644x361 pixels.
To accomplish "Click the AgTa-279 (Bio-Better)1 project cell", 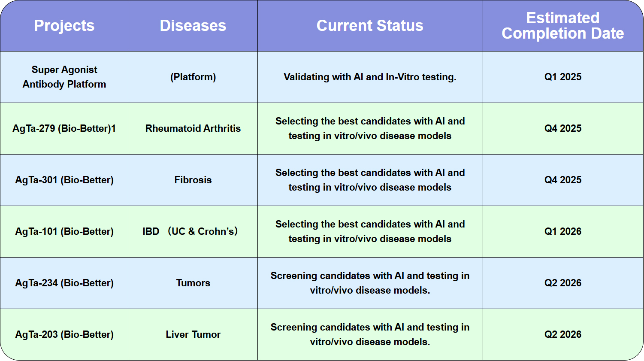I will tap(64, 128).
